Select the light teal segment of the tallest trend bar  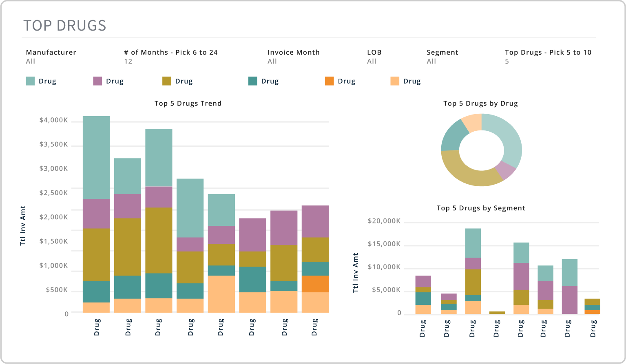click(x=96, y=157)
